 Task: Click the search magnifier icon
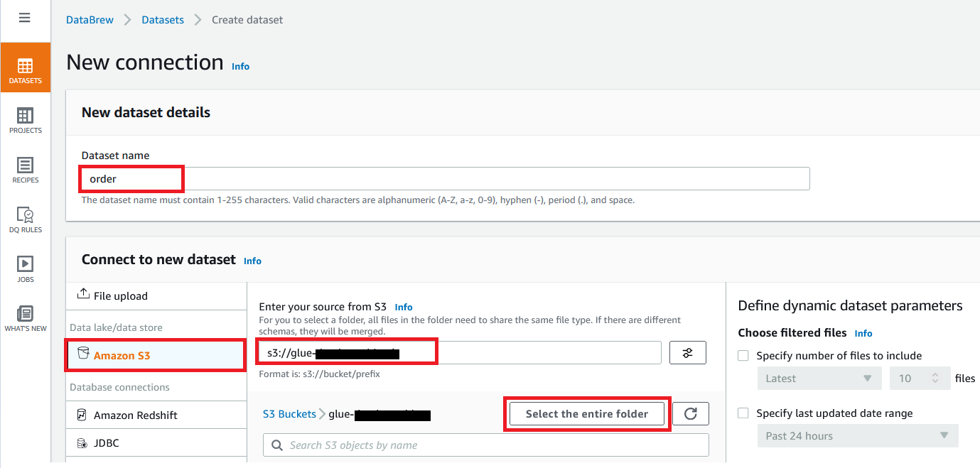click(277, 445)
